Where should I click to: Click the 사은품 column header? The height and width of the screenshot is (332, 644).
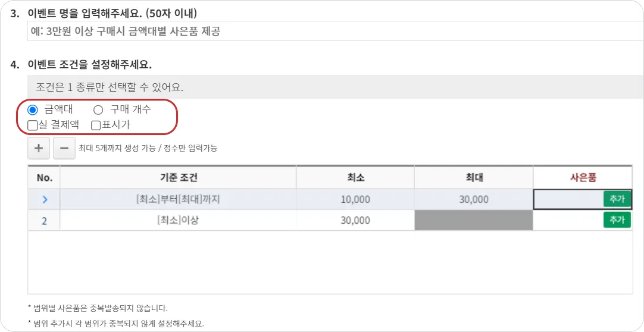(582, 177)
